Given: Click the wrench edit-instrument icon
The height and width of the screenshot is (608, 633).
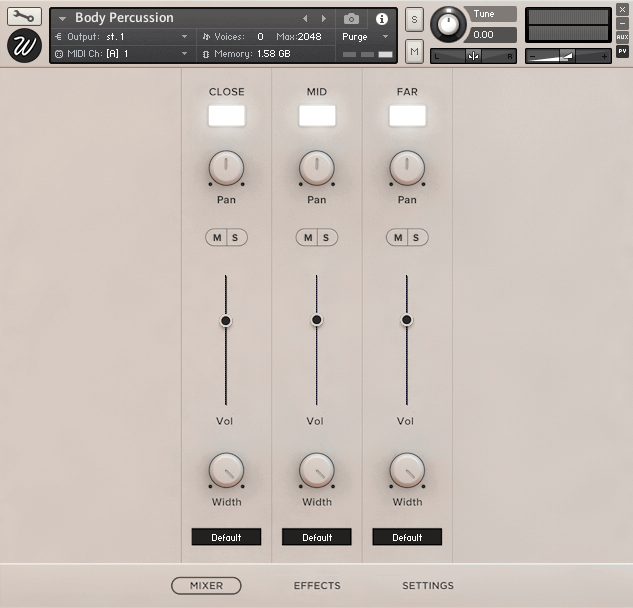Looking at the screenshot, I should [x=25, y=17].
